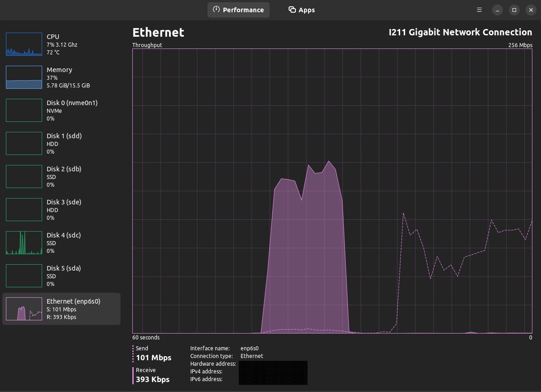Screen dimensions: 541x392
Task: Open the hamburger main menu
Action: [479, 10]
